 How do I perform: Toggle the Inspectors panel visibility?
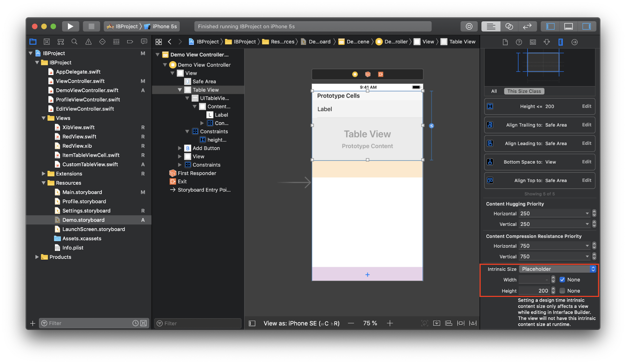click(x=587, y=26)
